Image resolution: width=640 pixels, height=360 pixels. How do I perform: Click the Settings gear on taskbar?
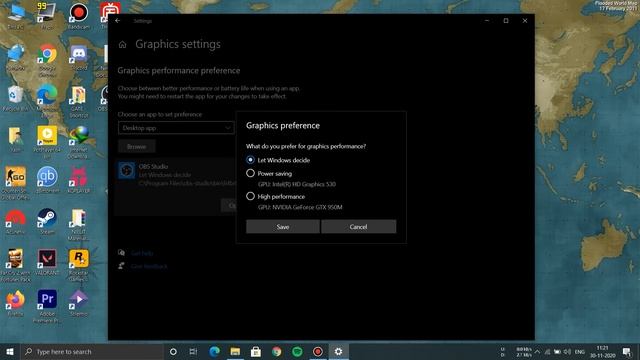pyautogui.click(x=338, y=351)
